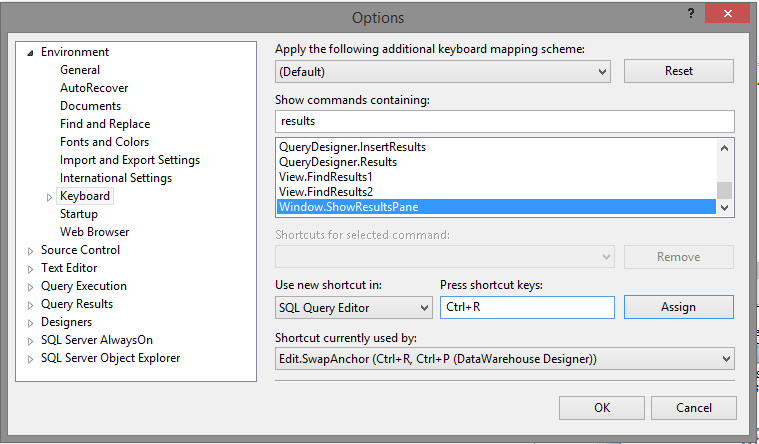Expand the Text Editor node
Viewport: 759px width, 444px height.
click(x=30, y=268)
